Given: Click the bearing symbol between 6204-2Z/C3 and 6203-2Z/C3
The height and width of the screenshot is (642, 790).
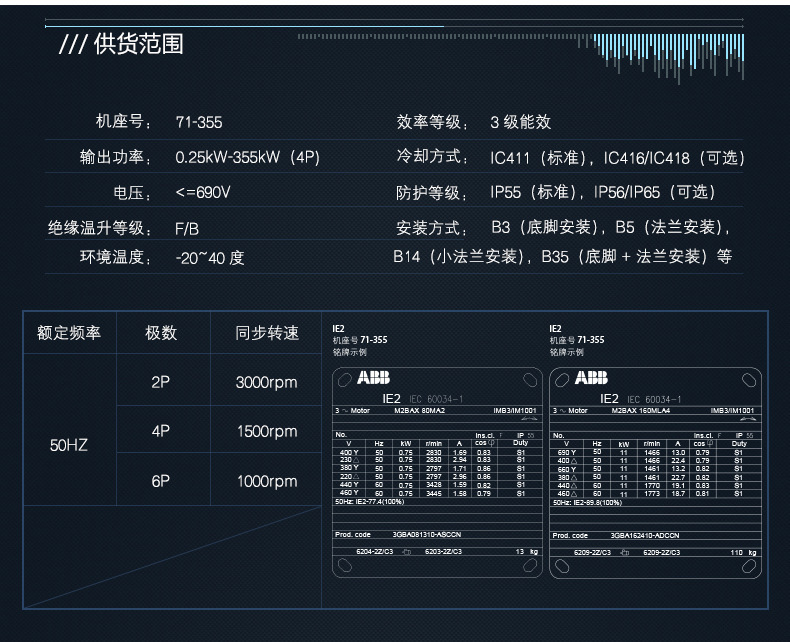Looking at the screenshot, I should [405, 551].
